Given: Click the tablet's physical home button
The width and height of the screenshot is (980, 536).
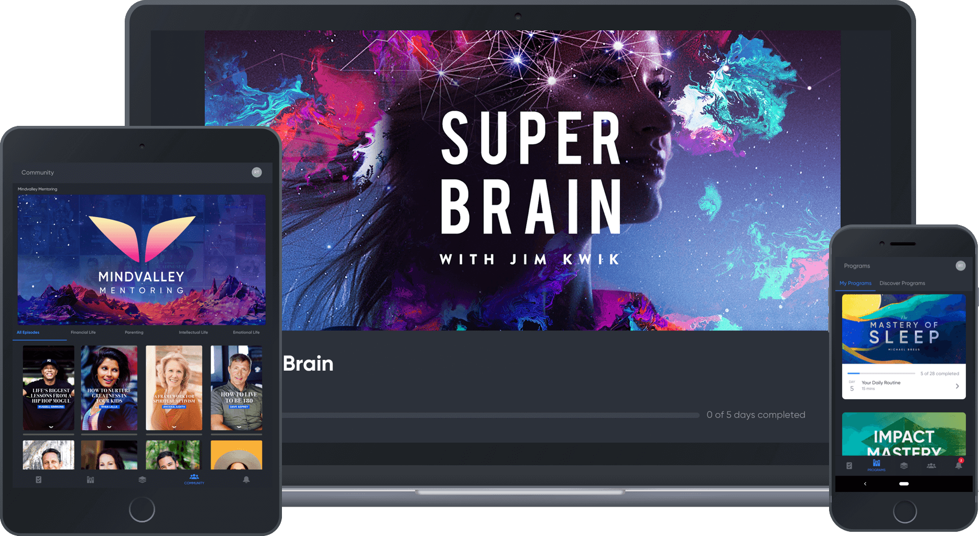Looking at the screenshot, I should [142, 509].
